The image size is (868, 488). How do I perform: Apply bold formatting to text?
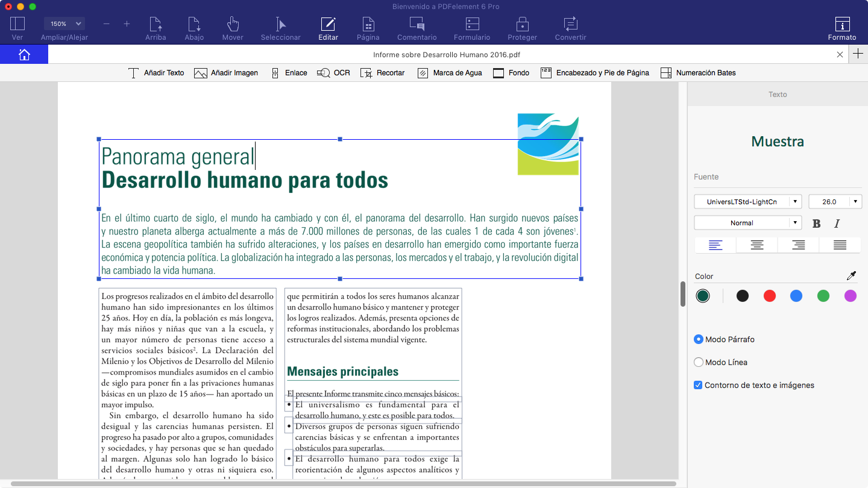click(816, 223)
